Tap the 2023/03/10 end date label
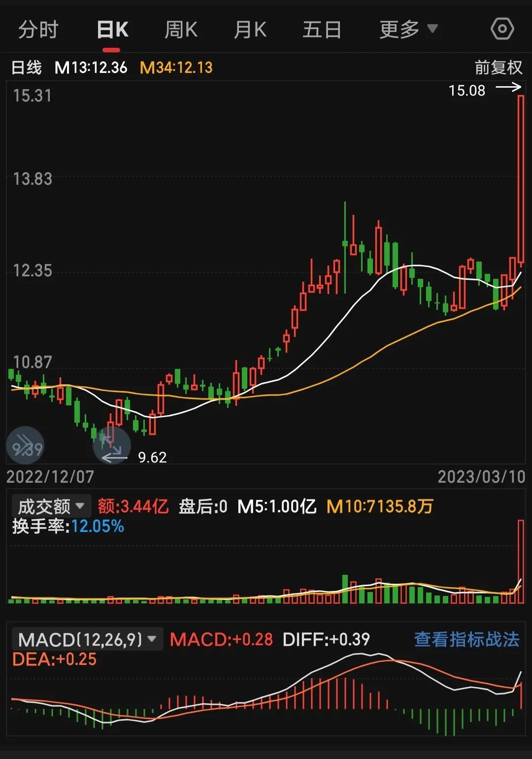Image resolution: width=532 pixels, height=759 pixels. click(x=481, y=477)
